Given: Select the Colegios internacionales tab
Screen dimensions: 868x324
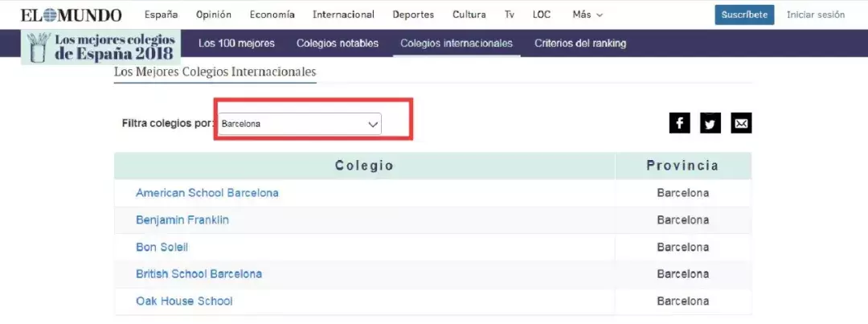Looking at the screenshot, I should (x=457, y=43).
